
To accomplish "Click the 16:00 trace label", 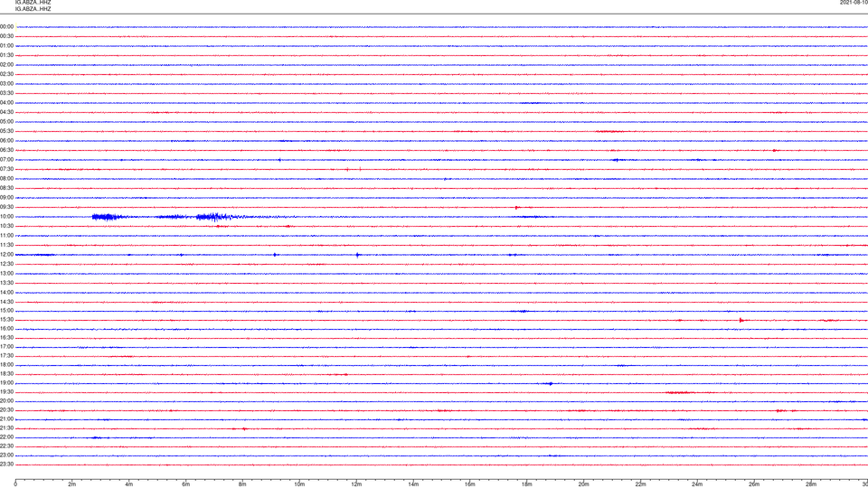I will (6, 329).
